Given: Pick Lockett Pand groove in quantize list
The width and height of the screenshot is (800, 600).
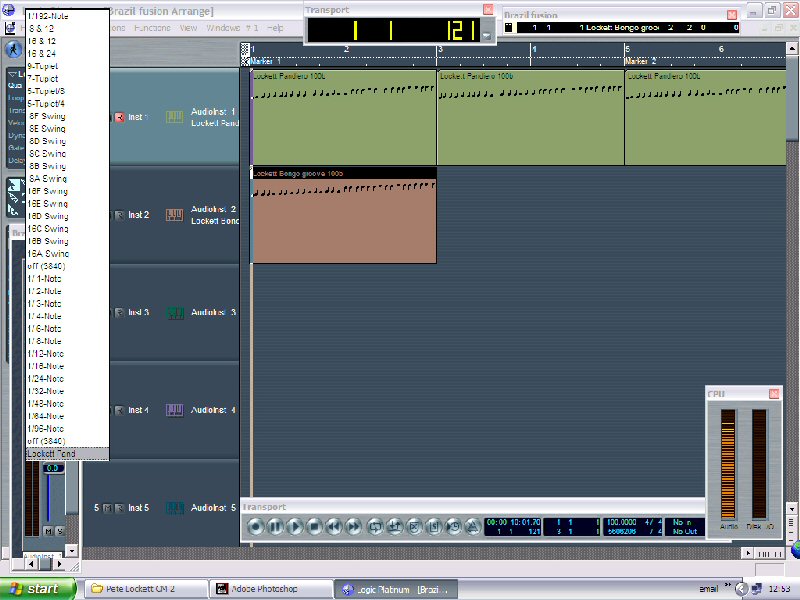Looking at the screenshot, I should [x=51, y=454].
